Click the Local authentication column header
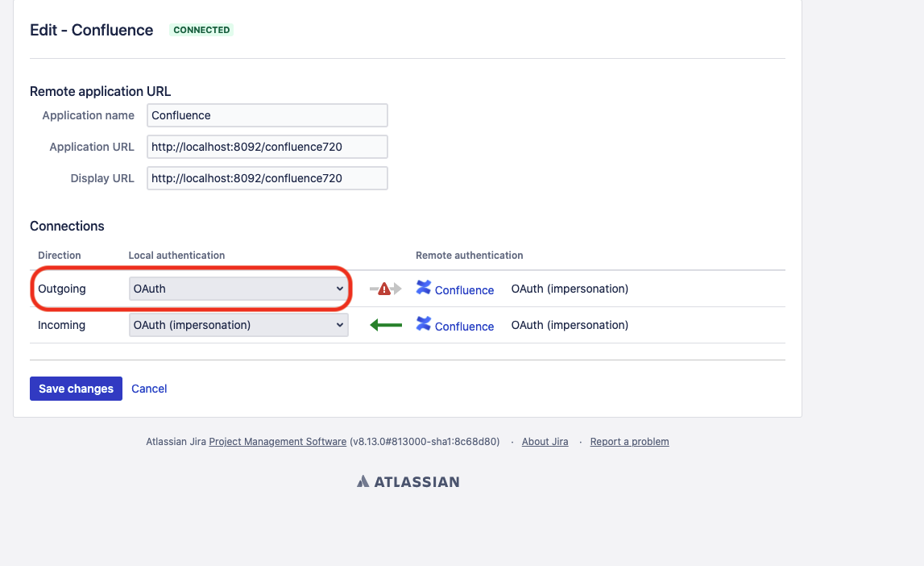The image size is (924, 566). [176, 256]
